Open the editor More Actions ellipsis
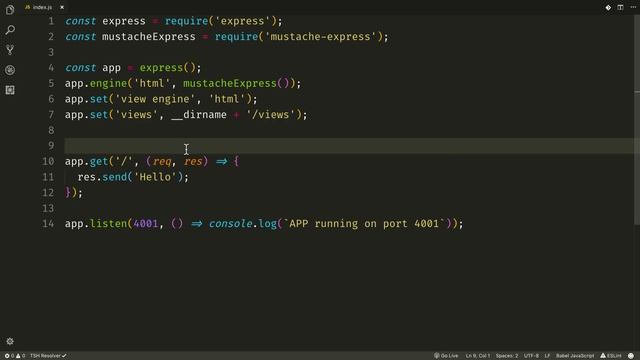The width and height of the screenshot is (640, 360). tap(633, 7)
